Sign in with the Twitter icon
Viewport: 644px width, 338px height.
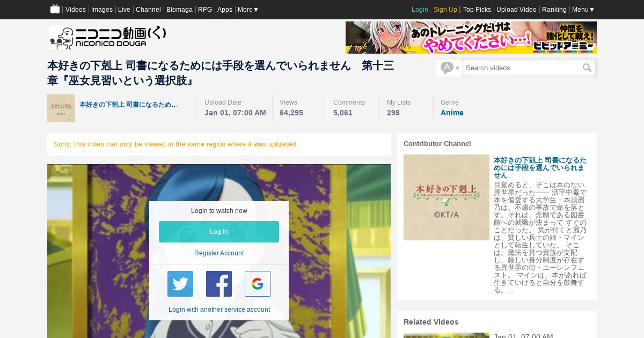(x=180, y=284)
